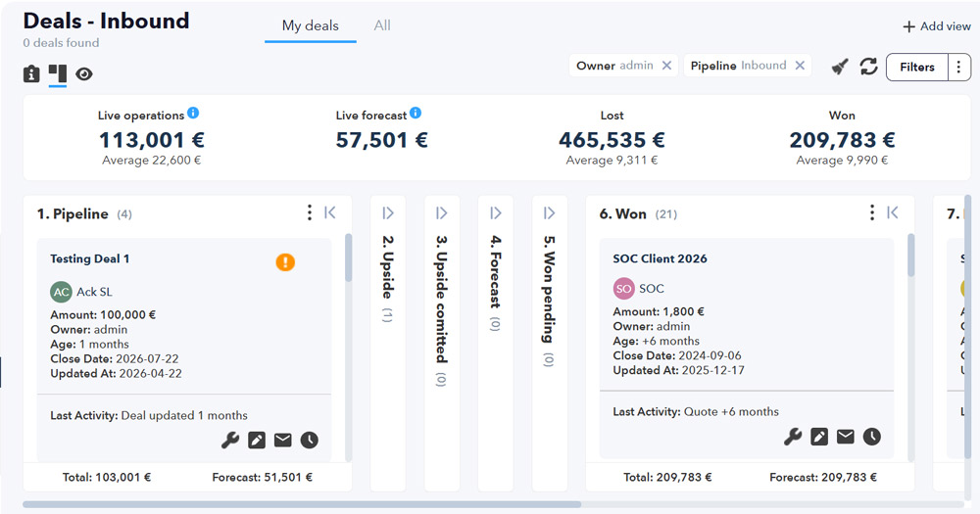
Task: Expand the 2. Upside column
Action: point(388,213)
